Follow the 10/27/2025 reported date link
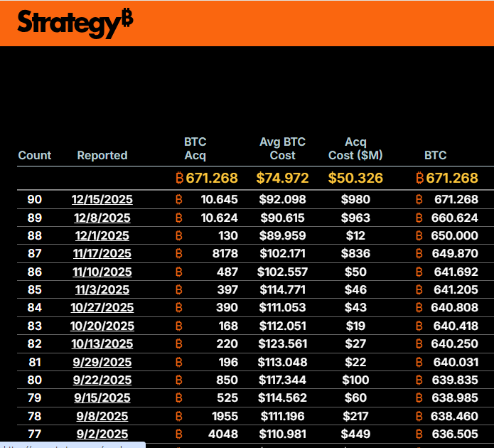The width and height of the screenshot is (494, 448). [102, 307]
